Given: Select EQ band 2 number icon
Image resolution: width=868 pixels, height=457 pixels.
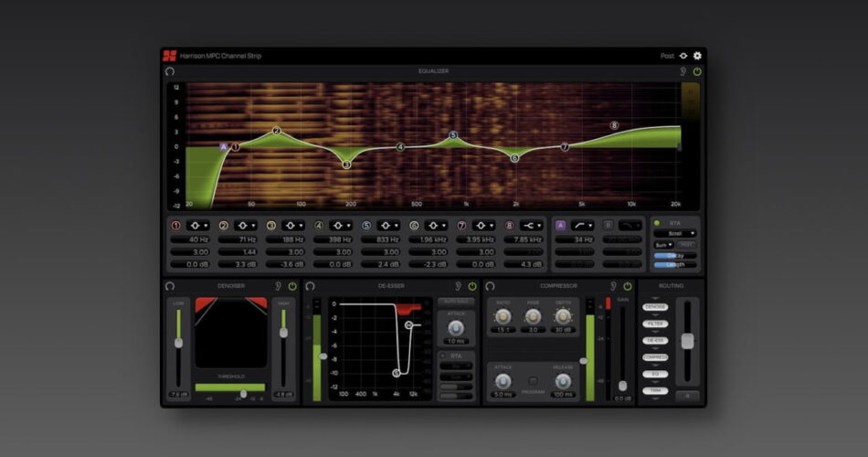Looking at the screenshot, I should (223, 225).
